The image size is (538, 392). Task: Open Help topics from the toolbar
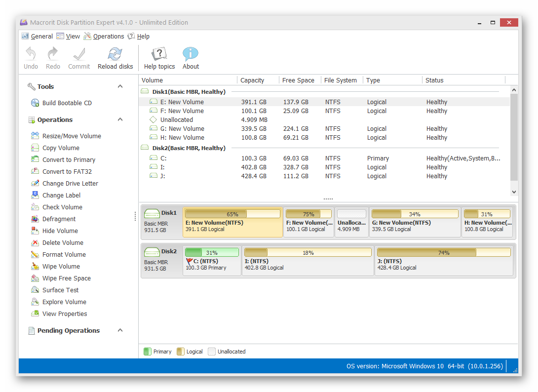pyautogui.click(x=159, y=54)
